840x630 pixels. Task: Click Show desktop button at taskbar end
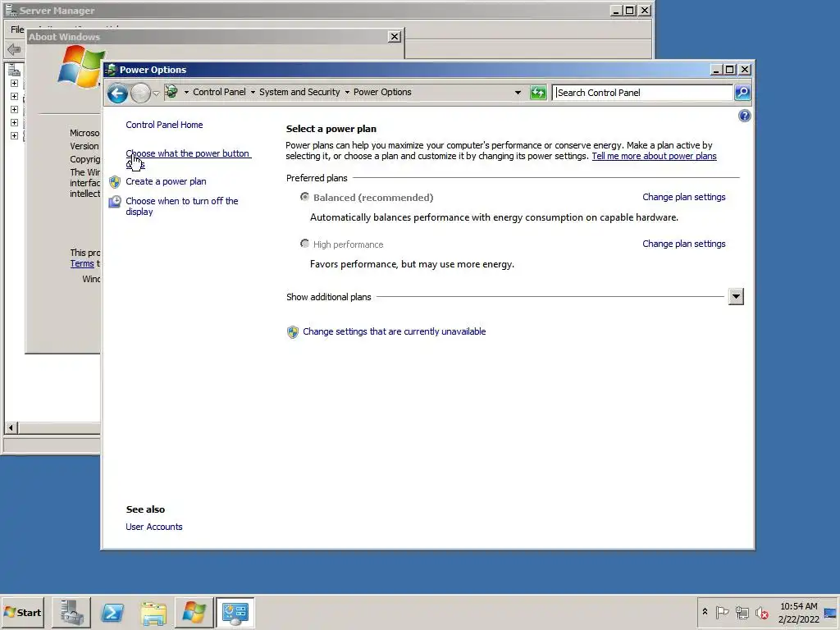point(830,612)
